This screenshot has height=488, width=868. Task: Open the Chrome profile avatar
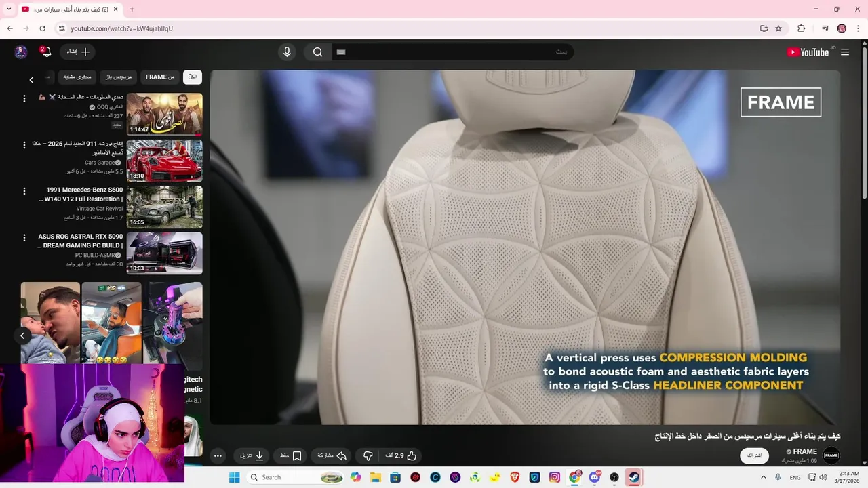(842, 28)
